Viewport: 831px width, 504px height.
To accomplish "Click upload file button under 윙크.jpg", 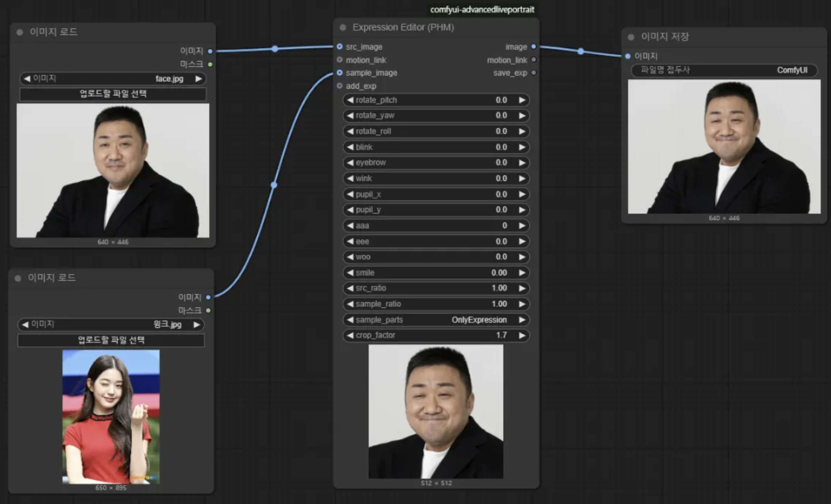I will (x=111, y=340).
